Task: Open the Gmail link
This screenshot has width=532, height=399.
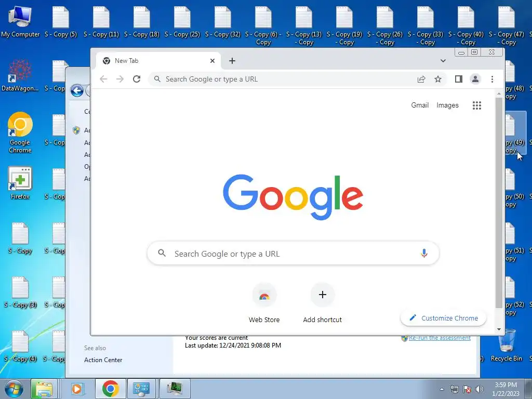Action: 420,105
